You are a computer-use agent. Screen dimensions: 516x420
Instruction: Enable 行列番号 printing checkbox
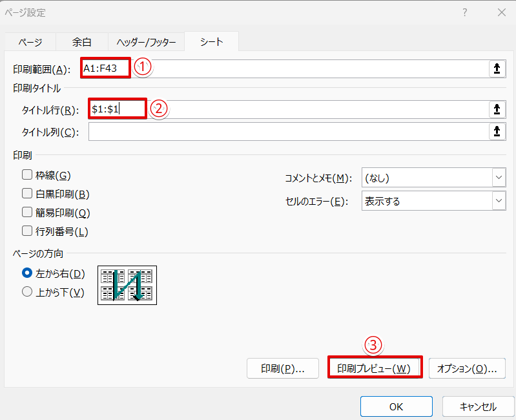(27, 231)
